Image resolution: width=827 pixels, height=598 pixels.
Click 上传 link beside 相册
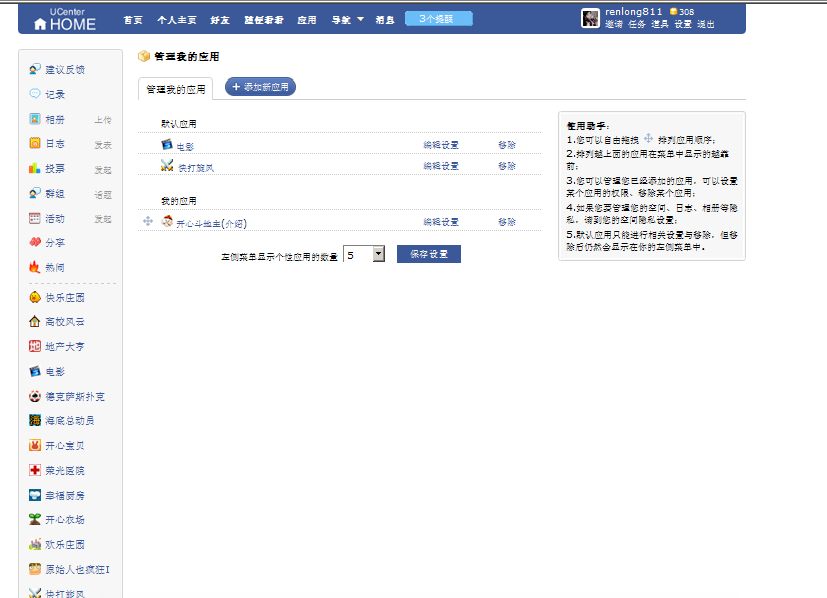pos(103,120)
